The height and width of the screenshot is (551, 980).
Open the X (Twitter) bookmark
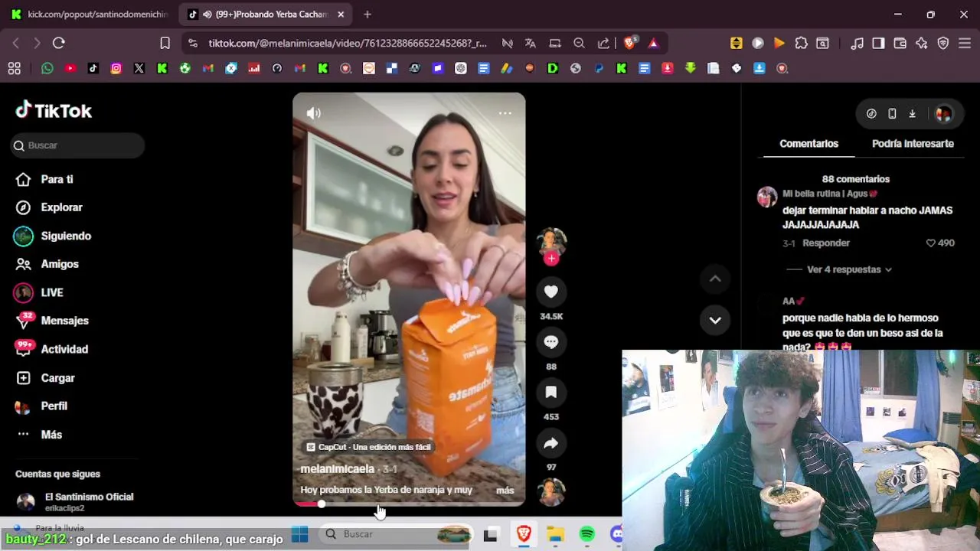139,68
